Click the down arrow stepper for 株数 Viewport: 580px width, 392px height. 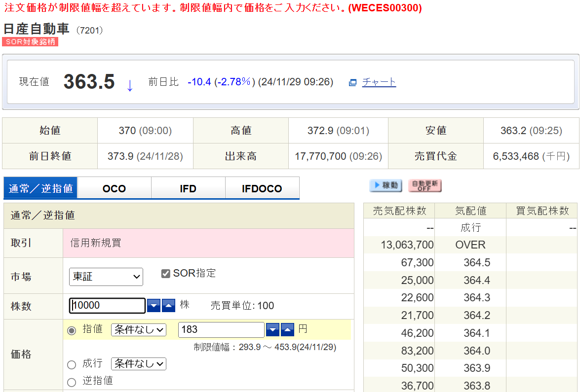[x=154, y=305]
